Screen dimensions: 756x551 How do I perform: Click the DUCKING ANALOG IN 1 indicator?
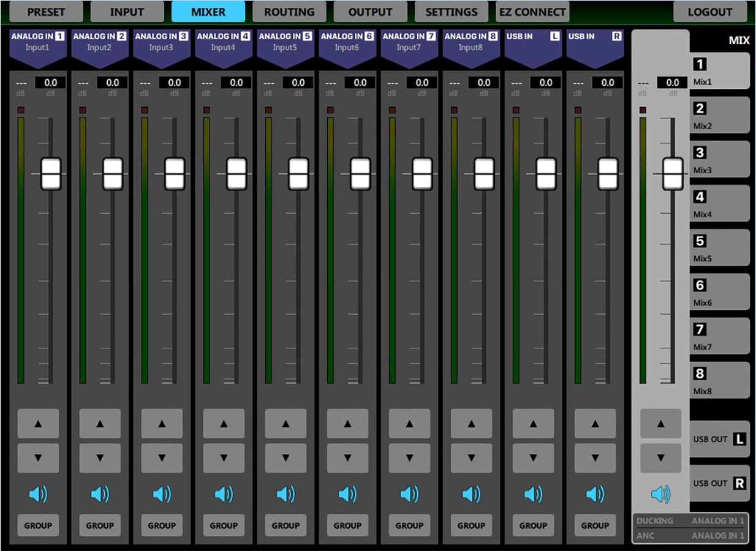[690, 521]
